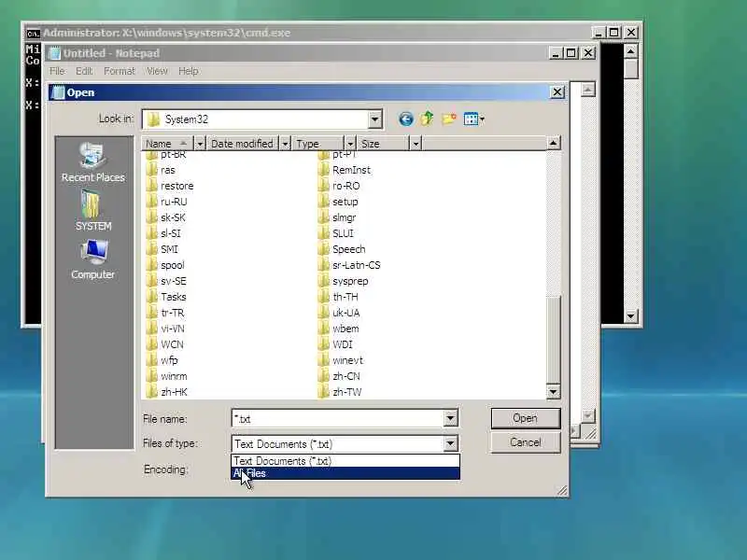Select Computer in the places sidebar

coord(92,259)
